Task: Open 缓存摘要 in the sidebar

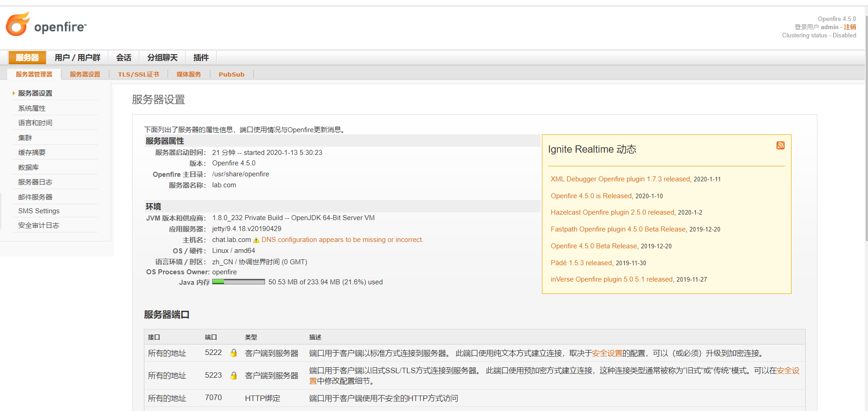Action: (32, 152)
